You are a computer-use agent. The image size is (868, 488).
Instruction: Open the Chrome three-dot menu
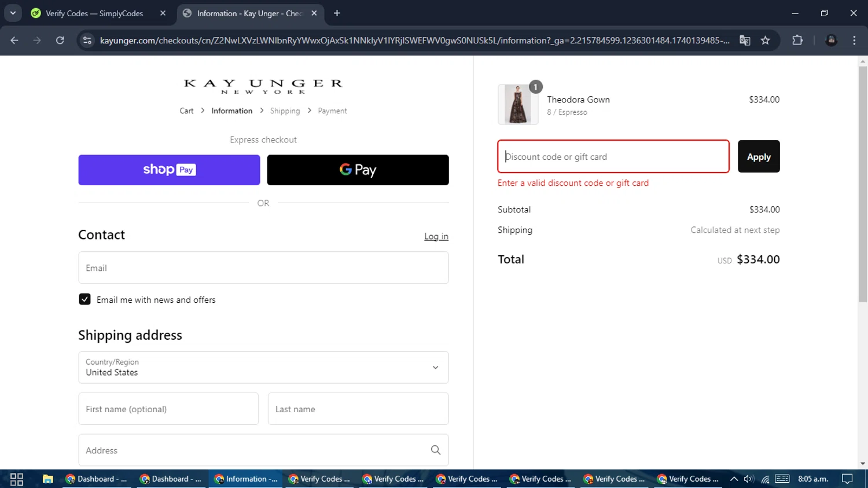[854, 41]
